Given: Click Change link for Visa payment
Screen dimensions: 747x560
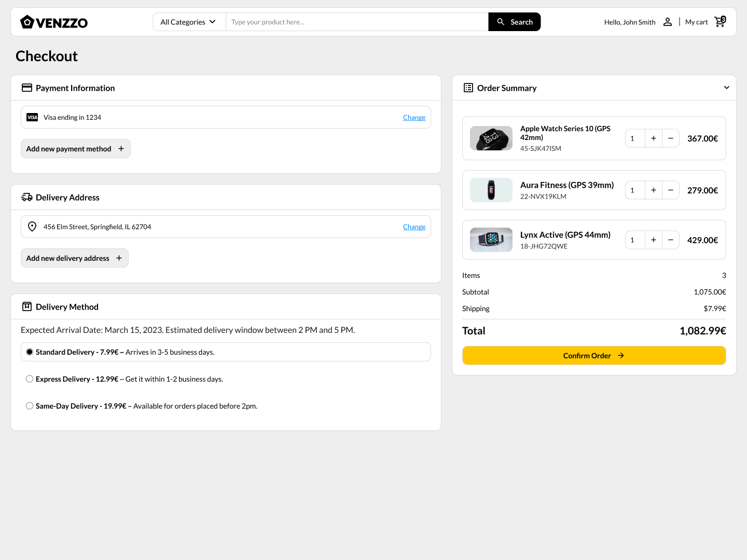Looking at the screenshot, I should pos(414,118).
